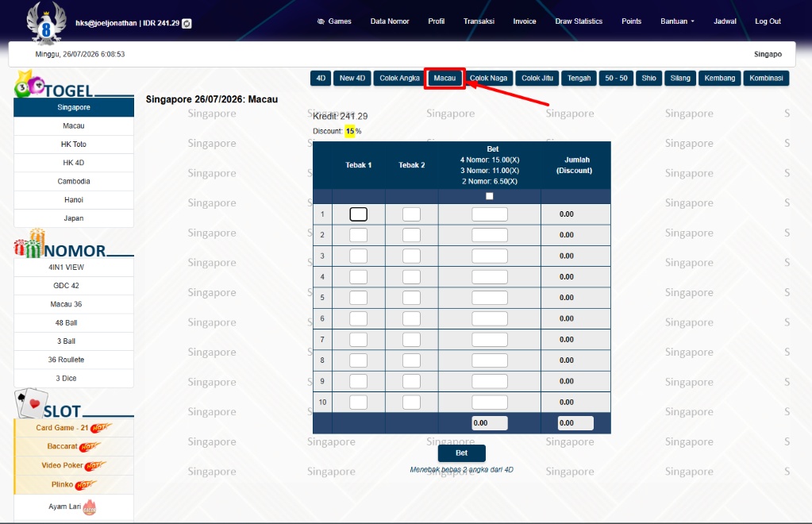Select the Kembang tab

[x=719, y=78]
